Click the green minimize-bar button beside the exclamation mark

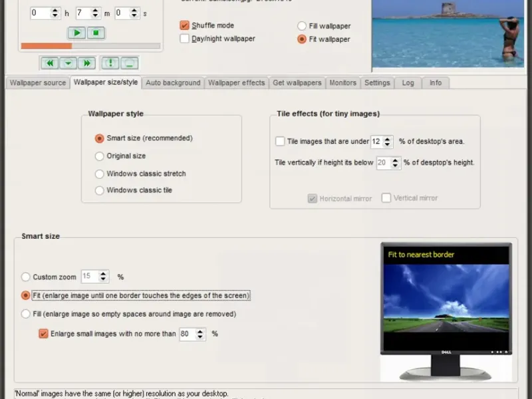tap(129, 63)
